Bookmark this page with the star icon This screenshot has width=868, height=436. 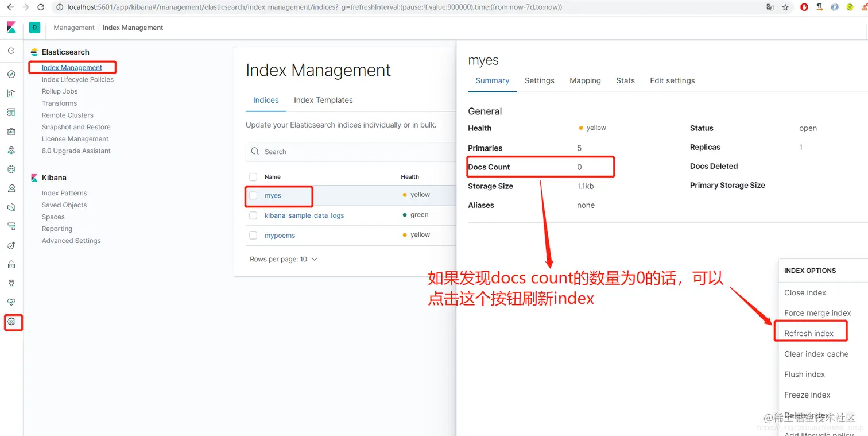click(x=785, y=7)
